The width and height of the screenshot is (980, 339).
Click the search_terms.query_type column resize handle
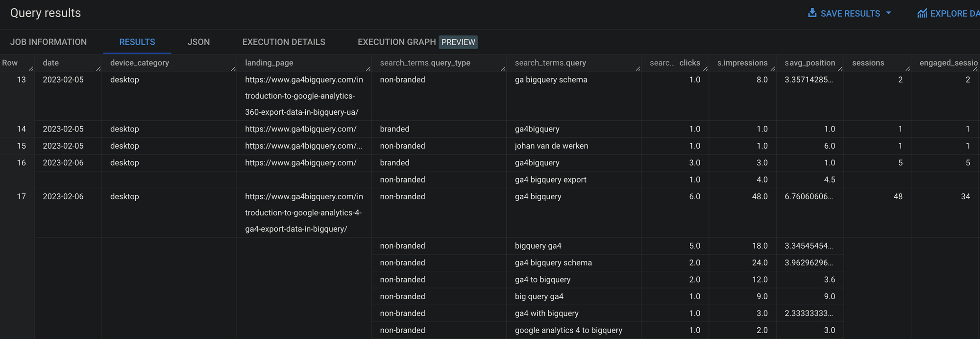tap(503, 69)
